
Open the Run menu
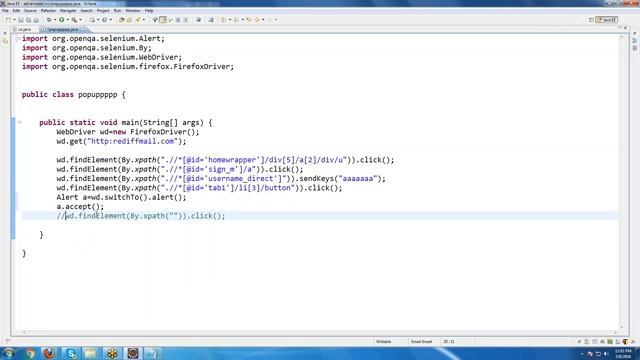tap(118, 11)
